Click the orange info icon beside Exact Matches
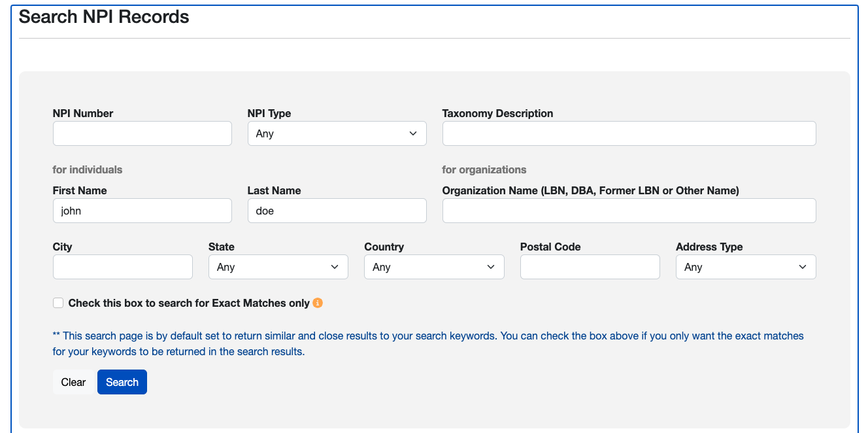 tap(318, 303)
